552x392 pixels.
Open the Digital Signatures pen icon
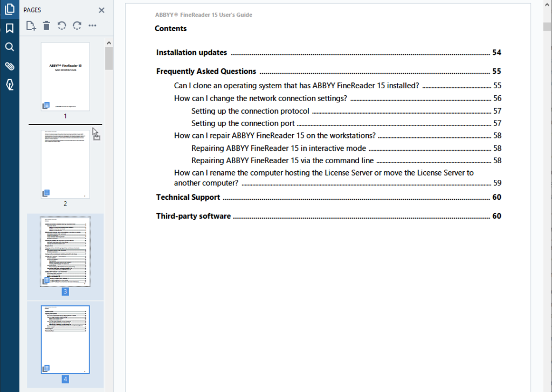coord(10,85)
